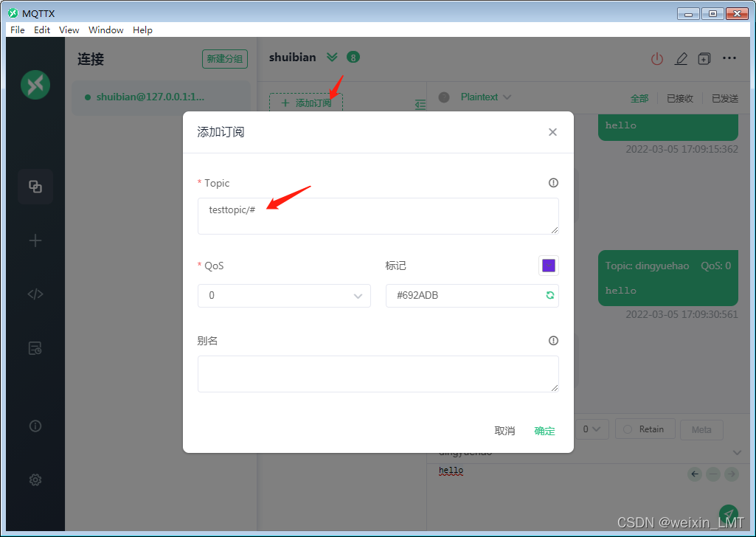
Task: Close the 添加订阅 dialog with X
Action: (x=552, y=132)
